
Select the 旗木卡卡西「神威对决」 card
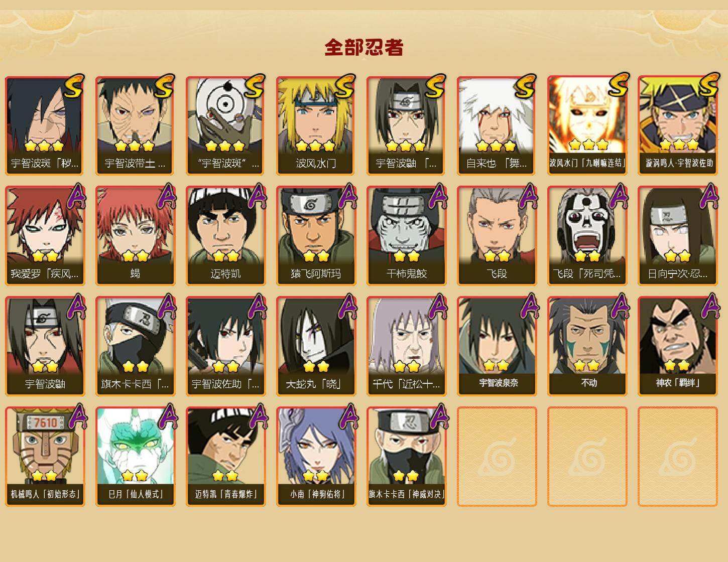[406, 457]
